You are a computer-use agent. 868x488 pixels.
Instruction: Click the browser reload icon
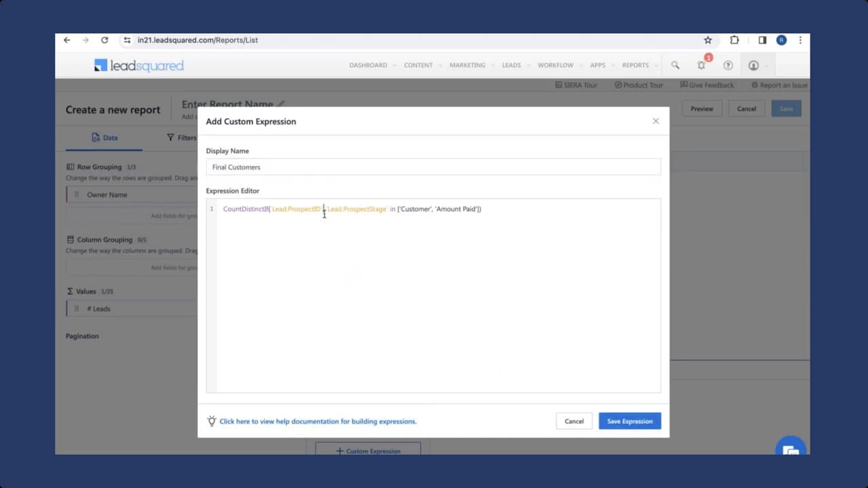(x=104, y=40)
